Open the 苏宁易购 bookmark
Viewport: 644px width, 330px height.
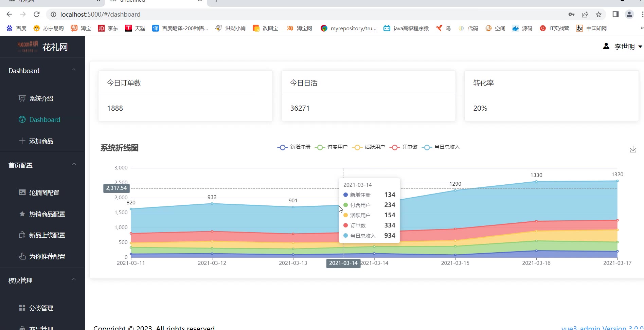pyautogui.click(x=49, y=28)
